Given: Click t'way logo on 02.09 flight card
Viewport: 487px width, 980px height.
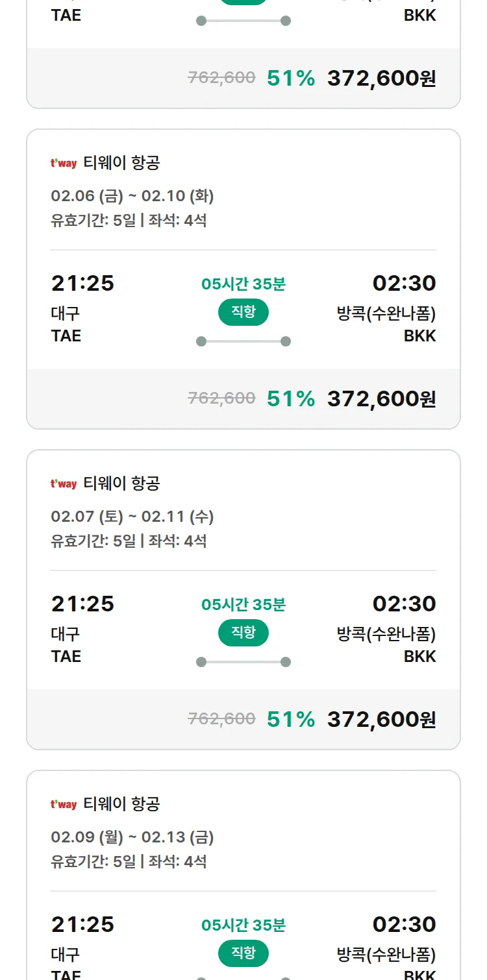Looking at the screenshot, I should 64,805.
